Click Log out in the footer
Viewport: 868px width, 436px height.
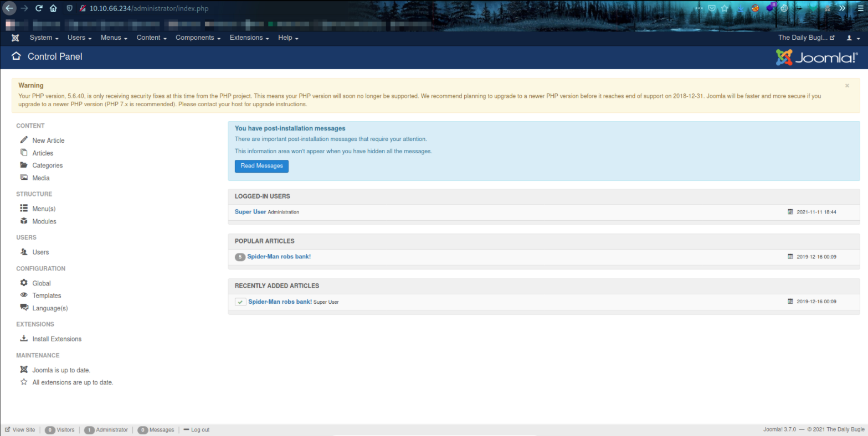(197, 430)
